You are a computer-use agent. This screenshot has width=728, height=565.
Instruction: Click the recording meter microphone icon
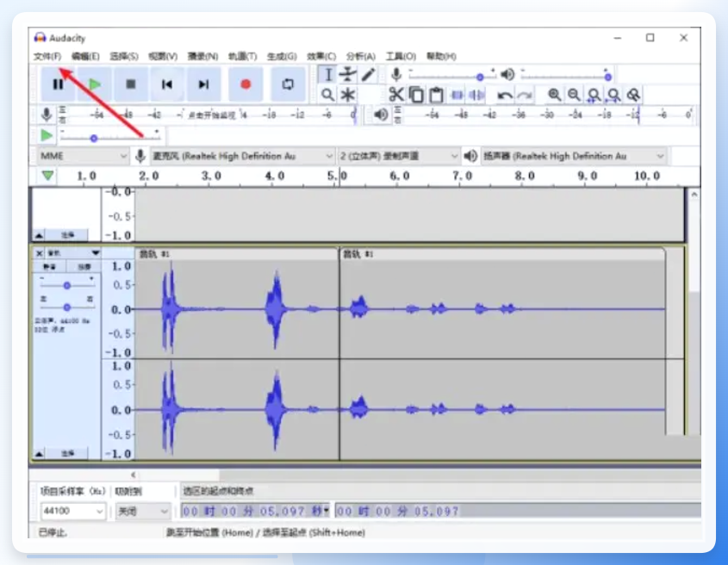click(x=46, y=115)
